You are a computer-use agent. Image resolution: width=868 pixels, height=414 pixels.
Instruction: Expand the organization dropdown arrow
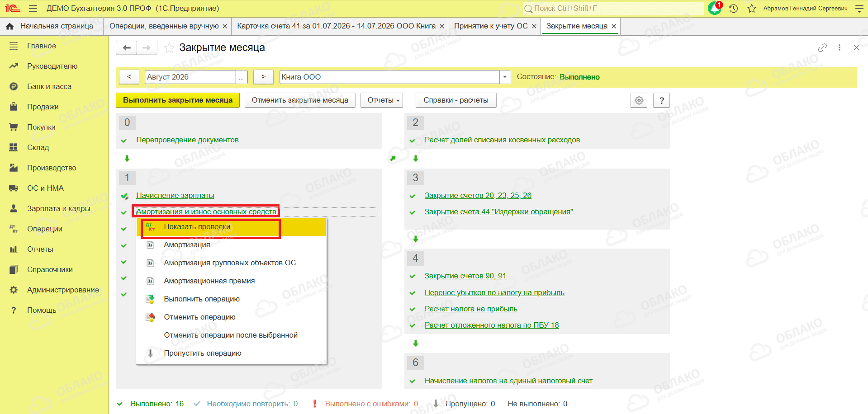[x=505, y=77]
